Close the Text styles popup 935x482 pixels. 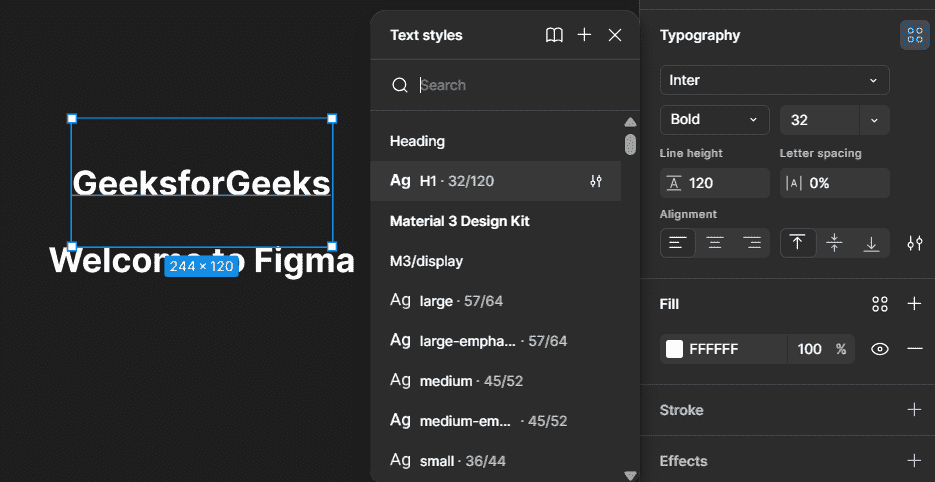[x=615, y=35]
